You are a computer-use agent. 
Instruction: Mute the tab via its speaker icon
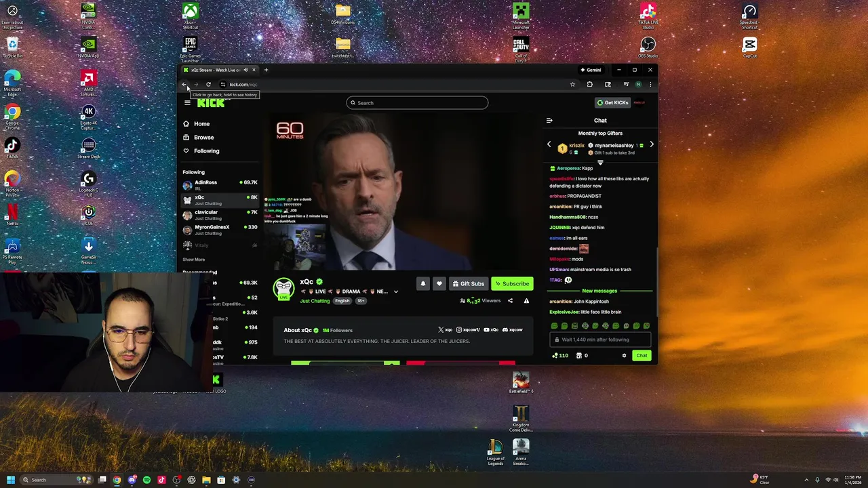(x=245, y=70)
